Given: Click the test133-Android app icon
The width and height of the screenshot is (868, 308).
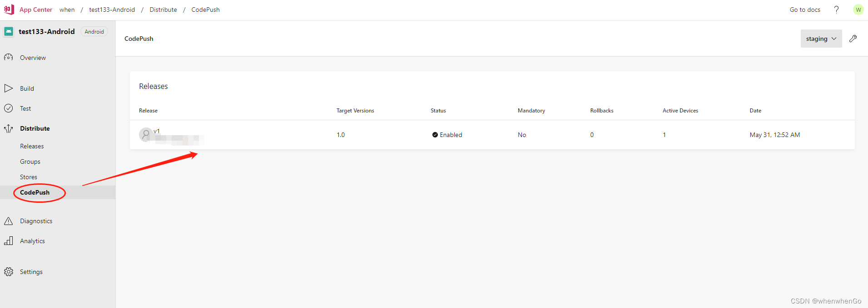Looking at the screenshot, I should [x=9, y=31].
